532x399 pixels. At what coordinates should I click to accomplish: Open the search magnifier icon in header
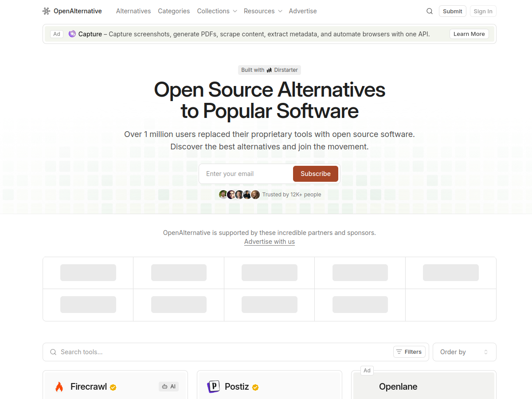coord(430,11)
